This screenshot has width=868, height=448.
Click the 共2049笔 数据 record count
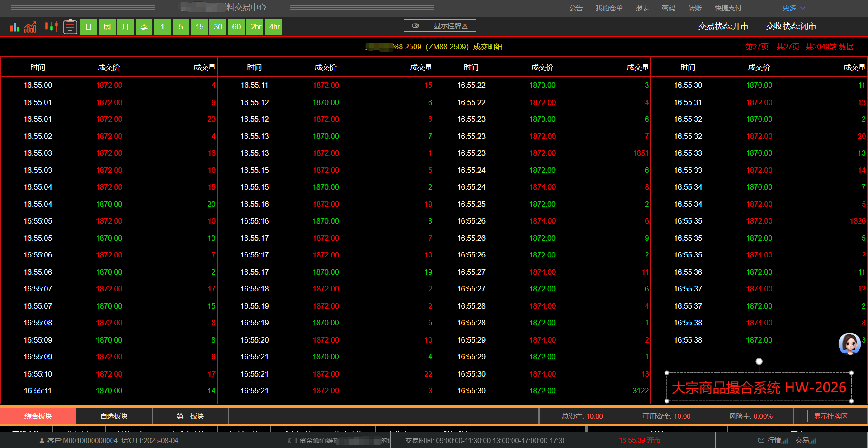tap(830, 47)
